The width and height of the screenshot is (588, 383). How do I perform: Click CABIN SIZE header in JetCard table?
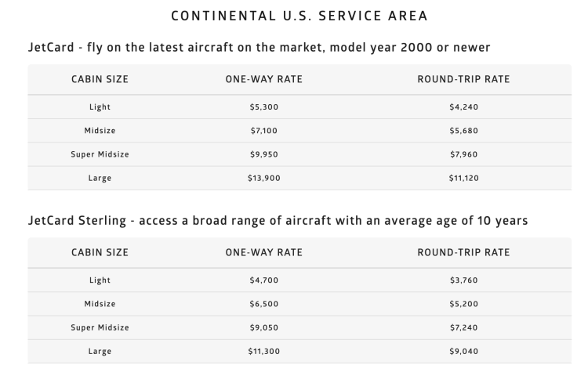pyautogui.click(x=100, y=79)
